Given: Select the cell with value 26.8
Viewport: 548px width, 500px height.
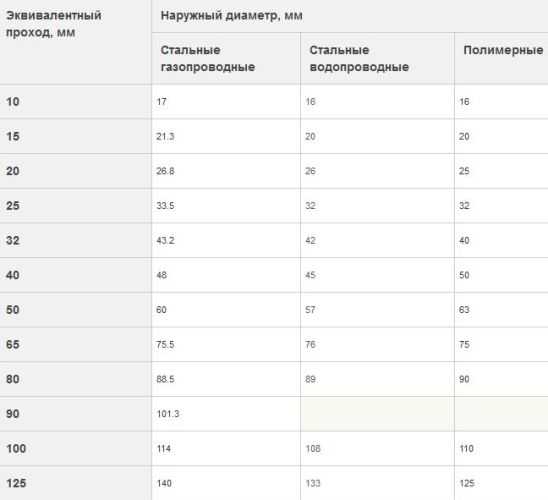Looking at the screenshot, I should tap(226, 171).
